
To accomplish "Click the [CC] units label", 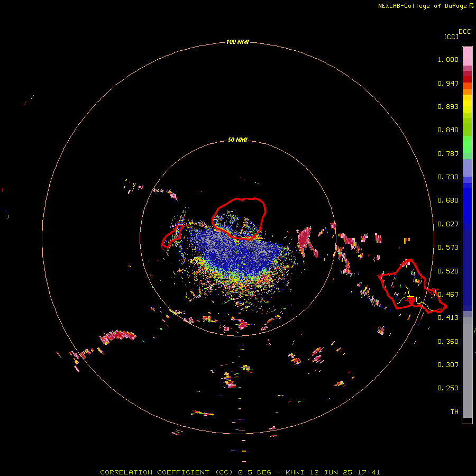I will [452, 36].
